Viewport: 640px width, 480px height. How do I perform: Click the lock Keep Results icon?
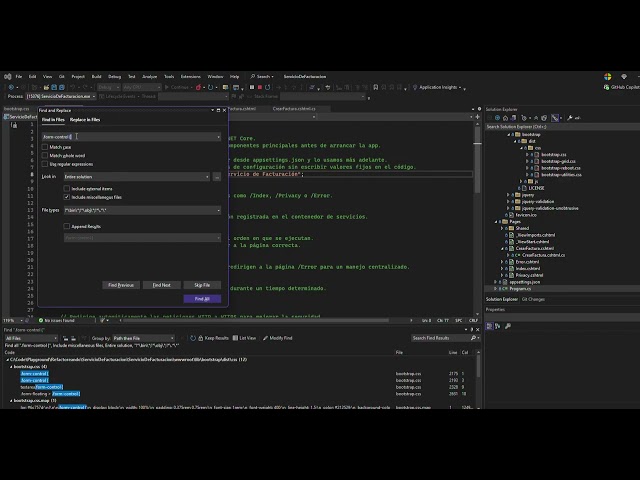pyautogui.click(x=200, y=338)
